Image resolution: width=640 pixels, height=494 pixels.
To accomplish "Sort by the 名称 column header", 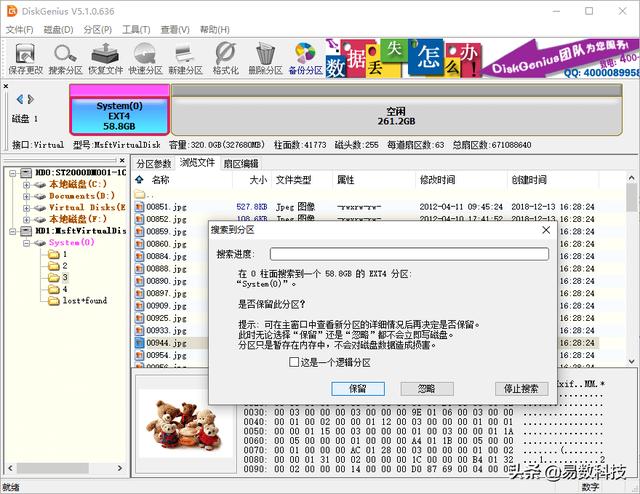I will point(160,180).
